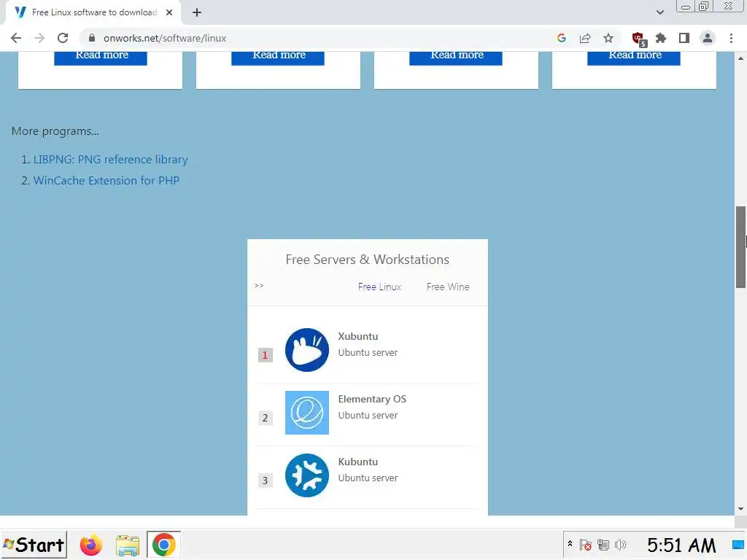Open the Extensions puzzle icon
The image size is (747, 560).
point(661,38)
